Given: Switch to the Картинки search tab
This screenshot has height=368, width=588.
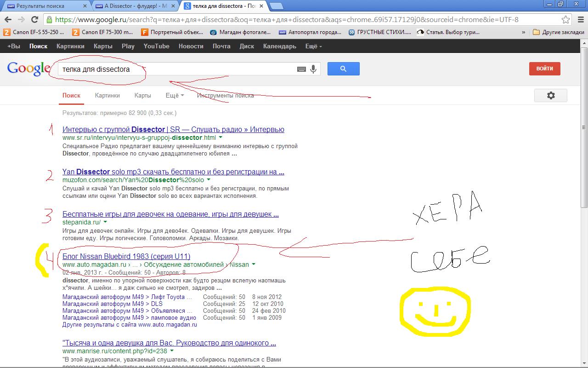Looking at the screenshot, I should [107, 95].
